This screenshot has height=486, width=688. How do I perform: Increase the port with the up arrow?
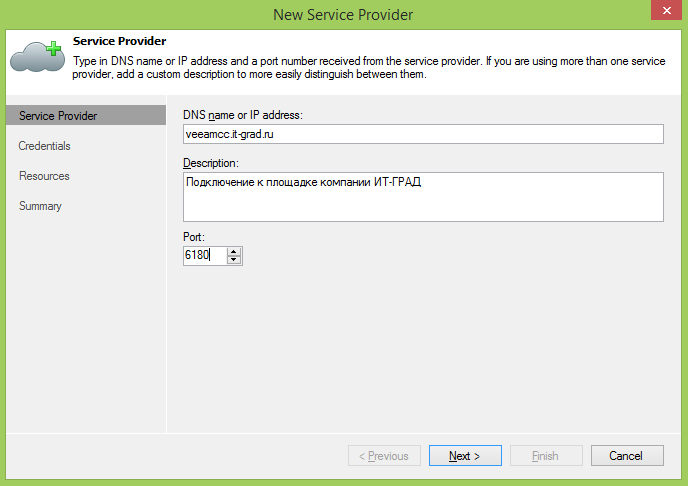[x=234, y=252]
